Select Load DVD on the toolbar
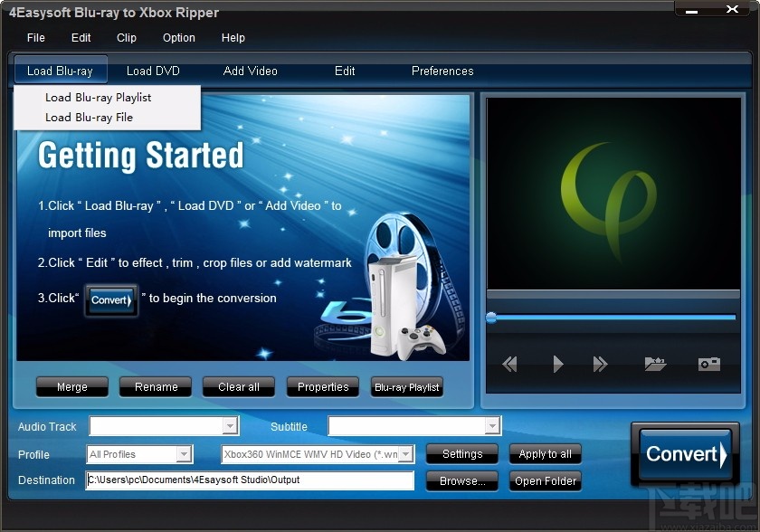This screenshot has width=760, height=532. pyautogui.click(x=153, y=71)
